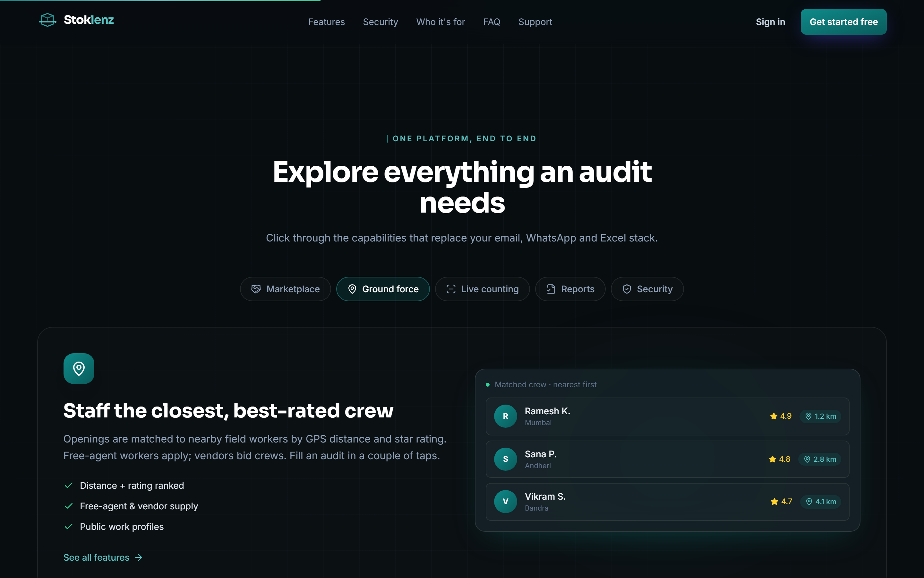Click the Distance + rating ranked text
The image size is (924, 578).
(x=132, y=486)
